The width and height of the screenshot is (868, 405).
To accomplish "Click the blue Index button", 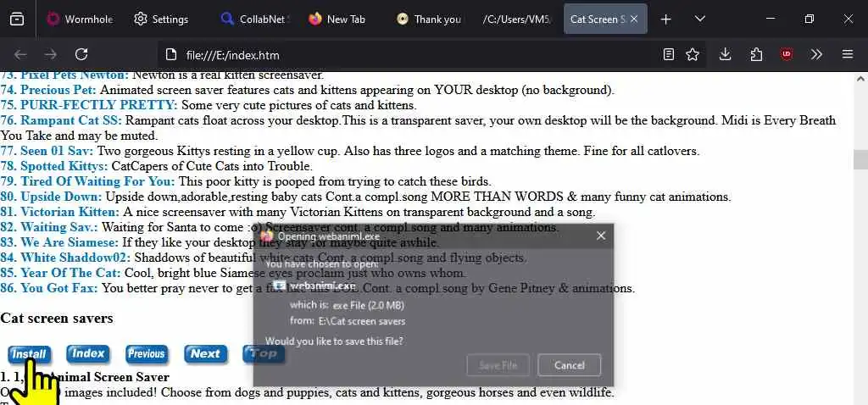I will click(88, 353).
